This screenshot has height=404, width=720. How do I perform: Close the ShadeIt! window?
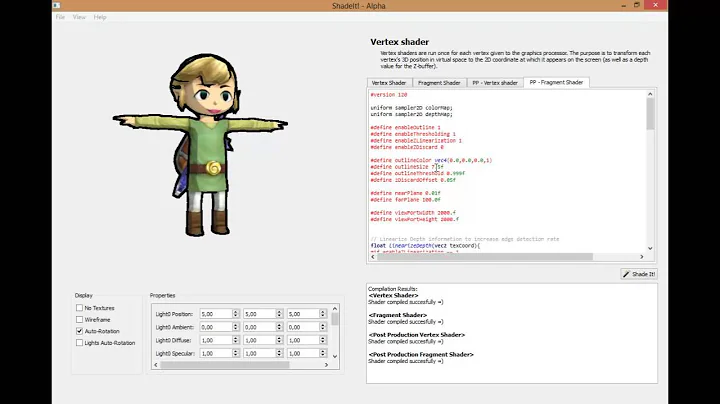tap(655, 5)
